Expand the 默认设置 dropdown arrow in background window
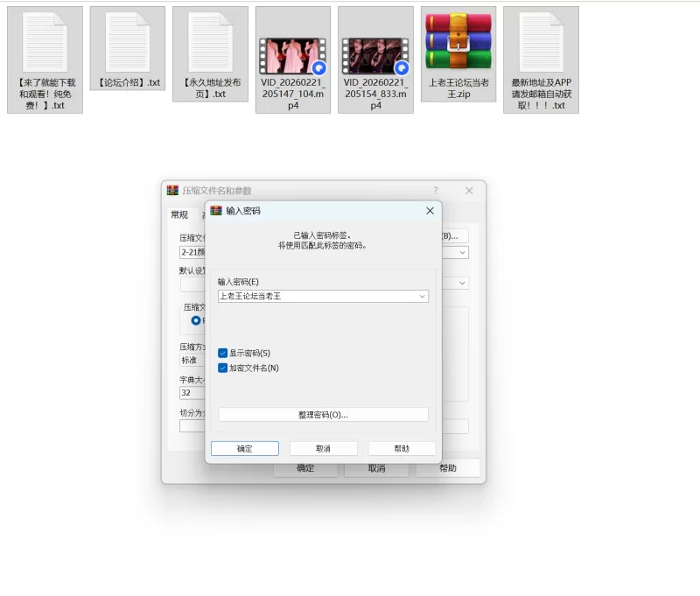The height and width of the screenshot is (596, 700). click(463, 283)
